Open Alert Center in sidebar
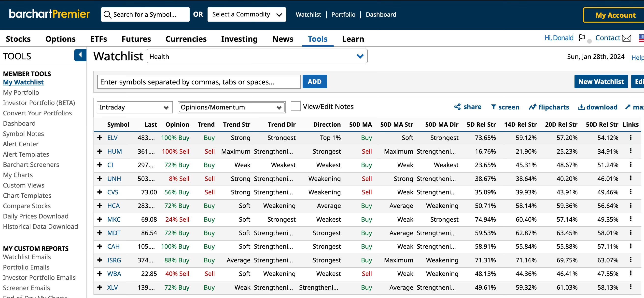 [x=21, y=144]
